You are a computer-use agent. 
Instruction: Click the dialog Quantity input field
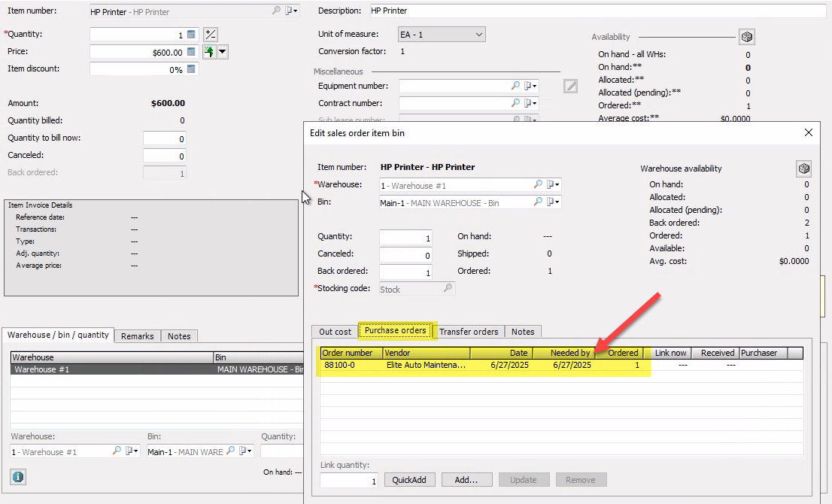pyautogui.click(x=405, y=238)
